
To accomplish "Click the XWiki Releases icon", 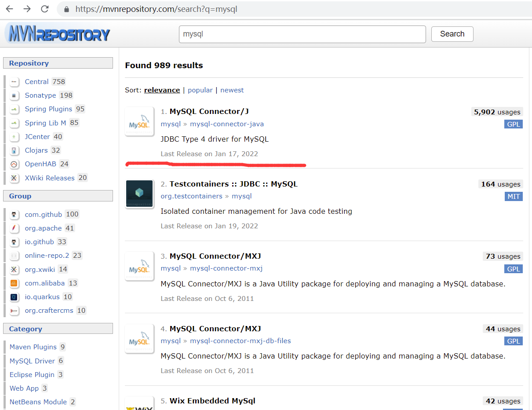I will click(15, 178).
